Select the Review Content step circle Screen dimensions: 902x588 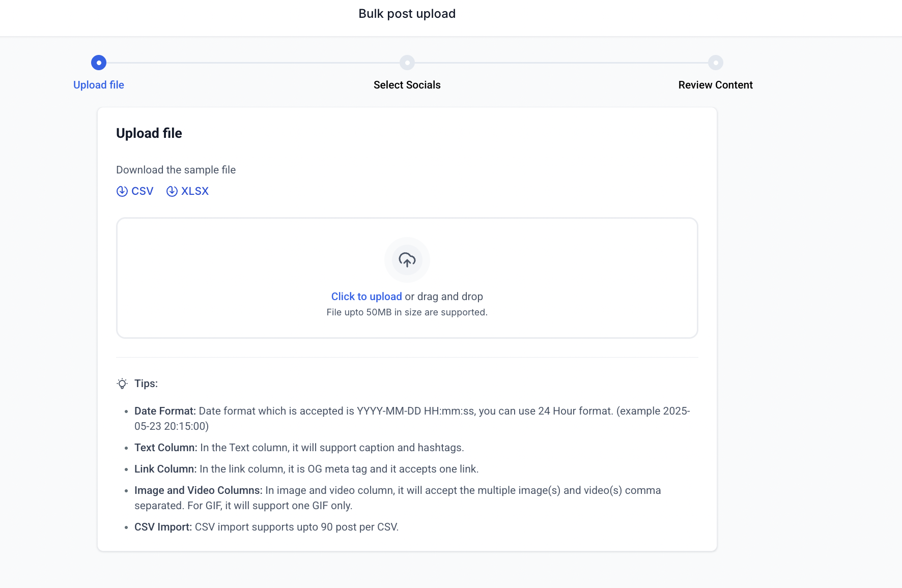[716, 63]
